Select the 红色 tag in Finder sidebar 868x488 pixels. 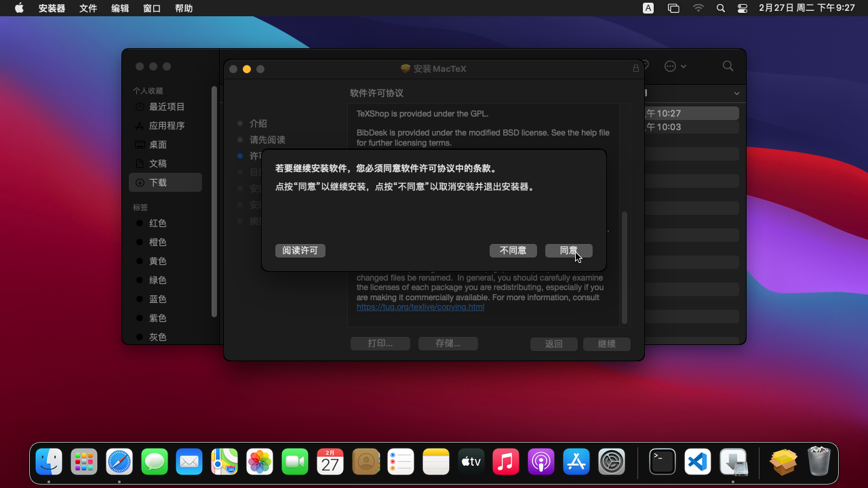click(x=165, y=223)
